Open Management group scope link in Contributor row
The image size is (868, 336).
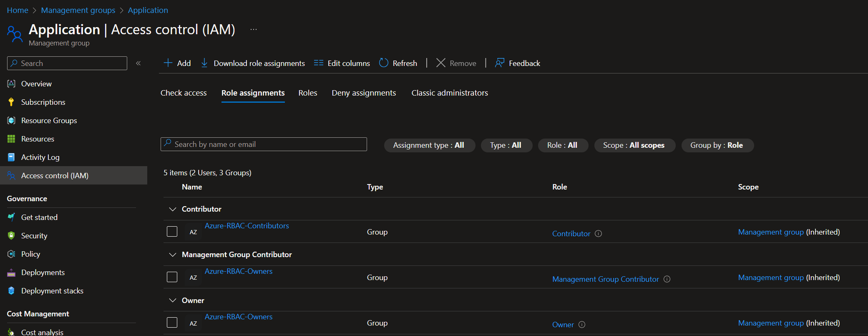coord(771,232)
